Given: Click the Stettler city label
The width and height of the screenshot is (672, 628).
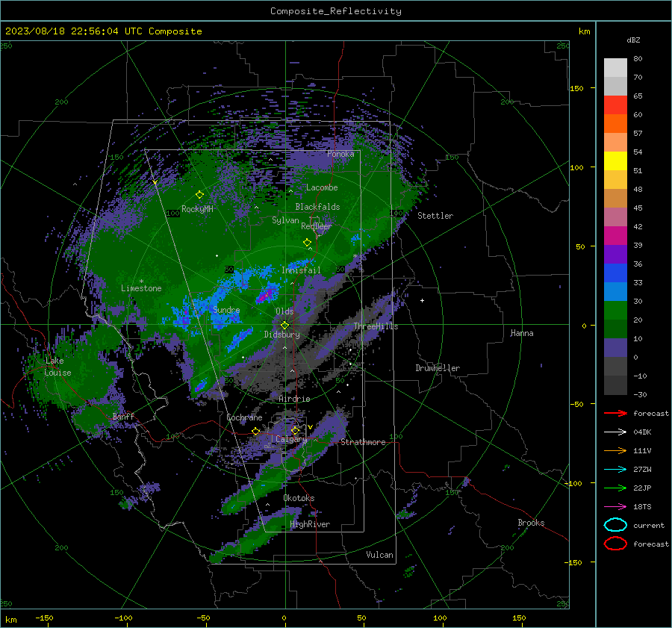Looking at the screenshot, I should pyautogui.click(x=435, y=216).
